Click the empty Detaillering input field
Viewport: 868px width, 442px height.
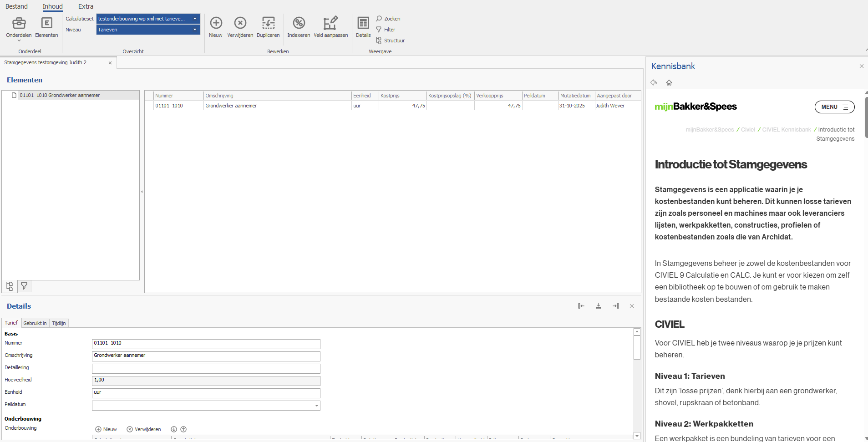pyautogui.click(x=206, y=368)
